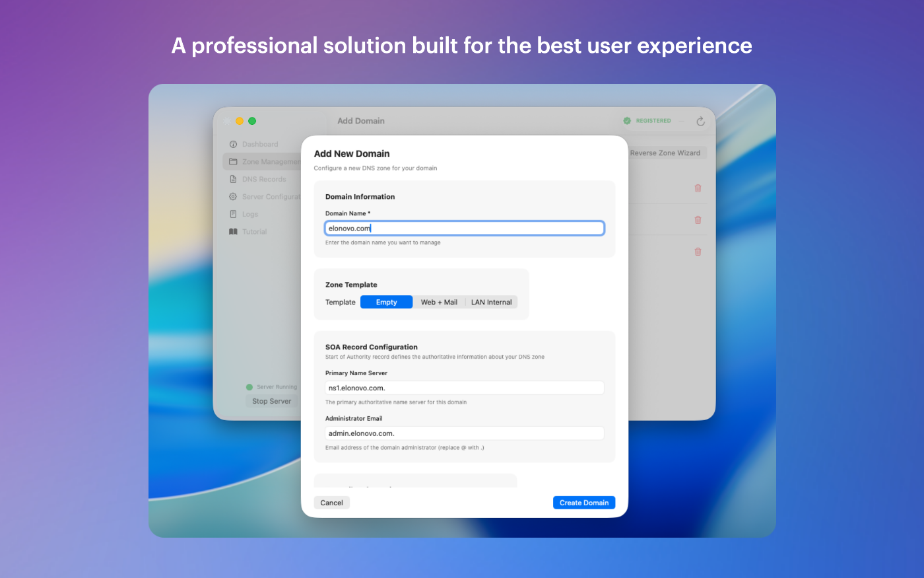Choose the LAN Internal template
The image size is (924, 578).
pyautogui.click(x=491, y=303)
